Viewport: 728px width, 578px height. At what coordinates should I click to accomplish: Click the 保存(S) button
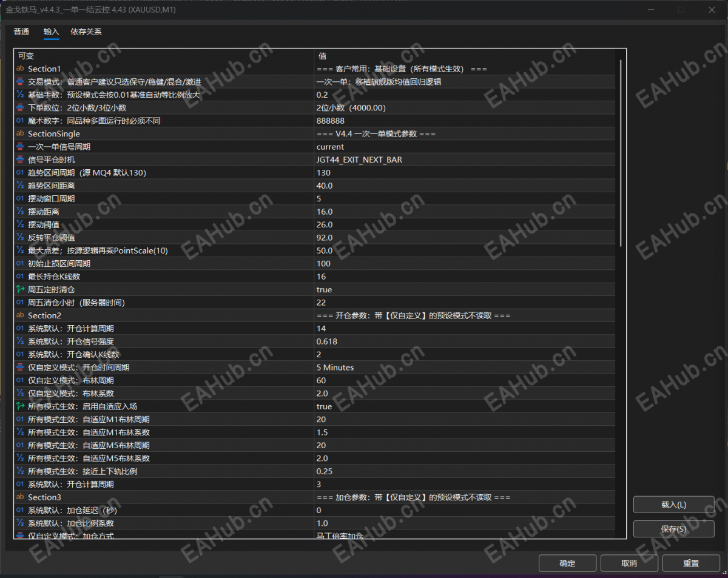673,529
